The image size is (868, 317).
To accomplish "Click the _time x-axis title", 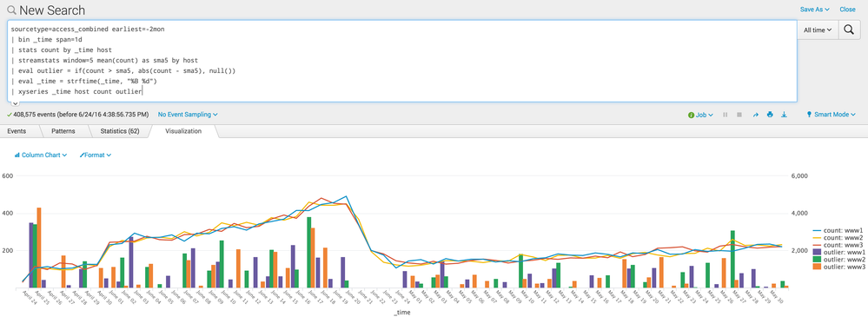I will pos(402,314).
